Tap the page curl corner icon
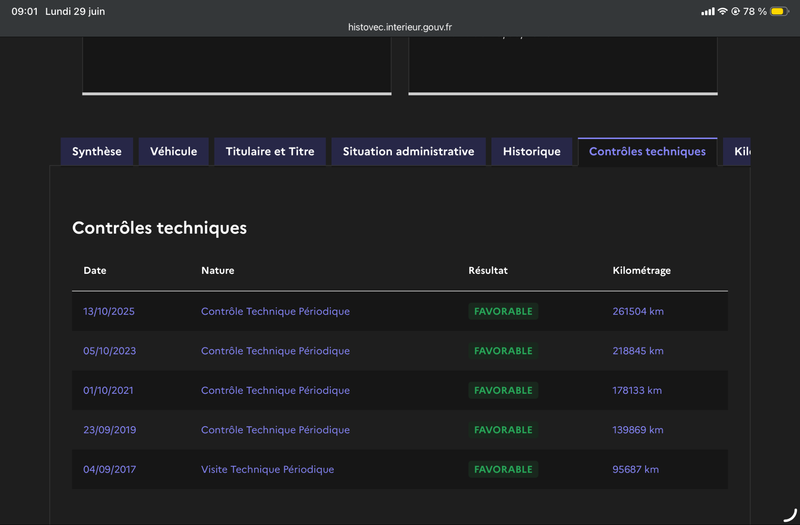The width and height of the screenshot is (800, 525). click(x=790, y=515)
